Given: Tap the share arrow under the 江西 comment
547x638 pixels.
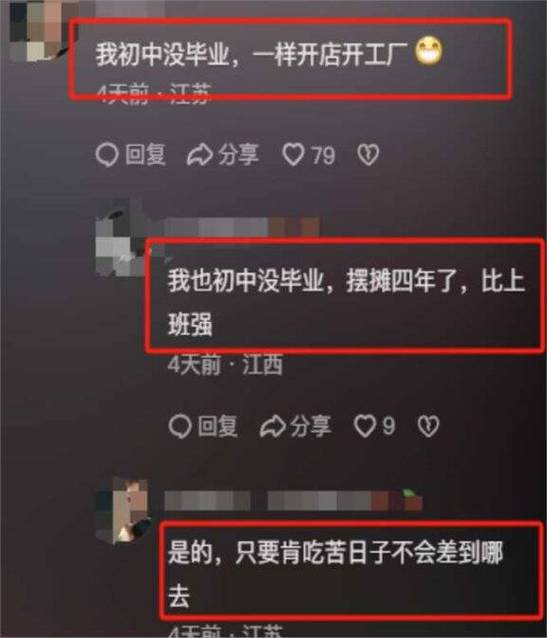Looking at the screenshot, I should 272,426.
